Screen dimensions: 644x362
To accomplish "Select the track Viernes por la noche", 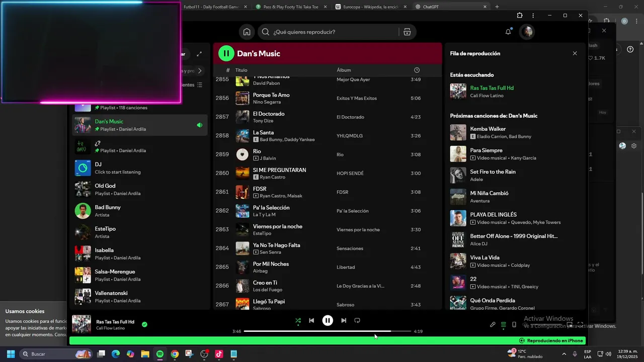I will (328, 229).
